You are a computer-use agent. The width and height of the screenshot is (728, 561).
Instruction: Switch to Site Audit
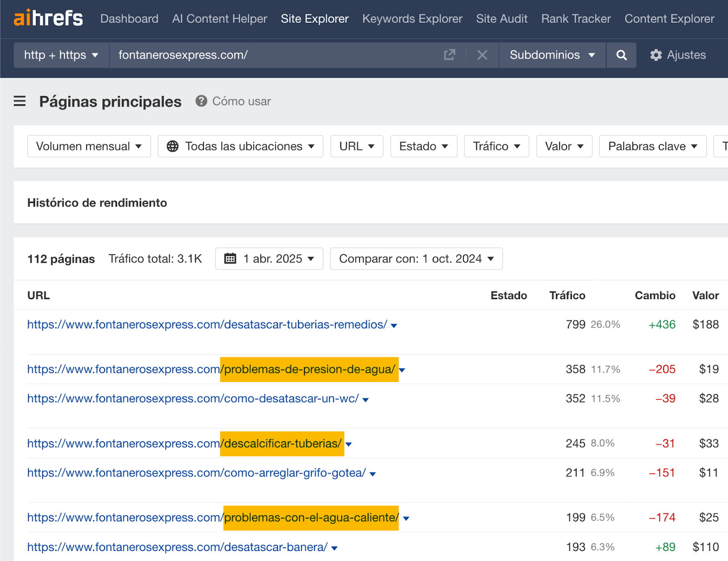point(502,19)
